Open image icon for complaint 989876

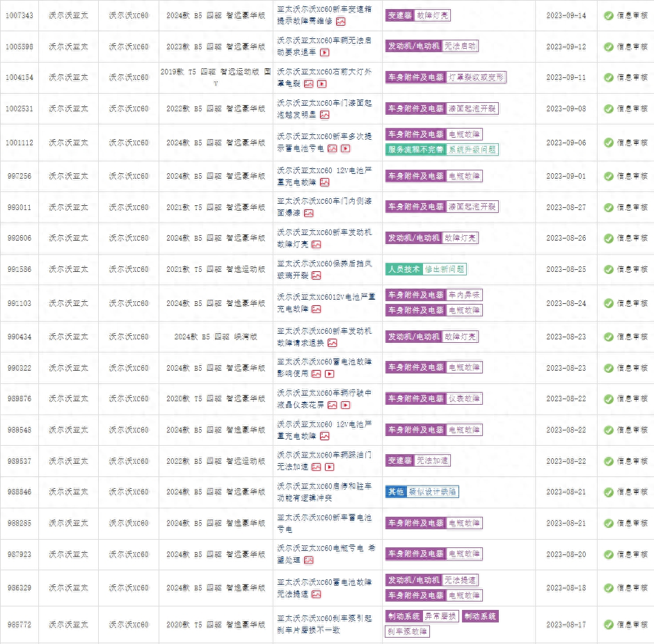pos(333,405)
